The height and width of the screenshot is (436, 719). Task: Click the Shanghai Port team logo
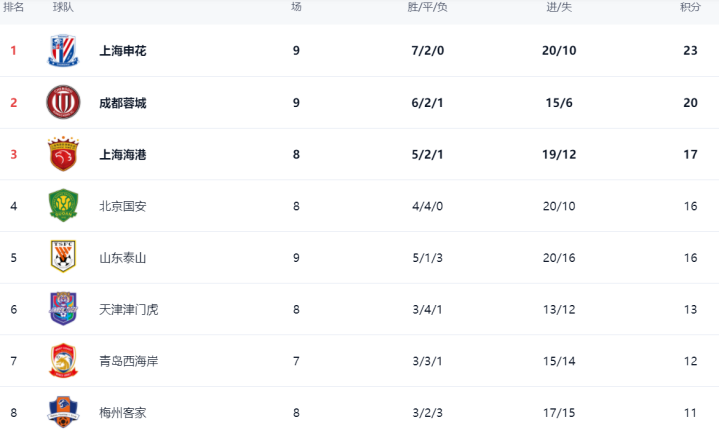tap(63, 155)
